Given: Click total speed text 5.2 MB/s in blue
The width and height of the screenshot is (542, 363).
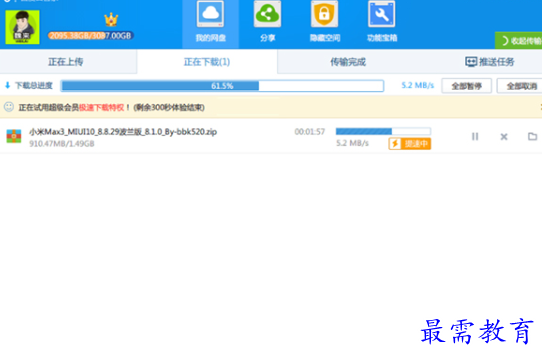Looking at the screenshot, I should (x=418, y=85).
